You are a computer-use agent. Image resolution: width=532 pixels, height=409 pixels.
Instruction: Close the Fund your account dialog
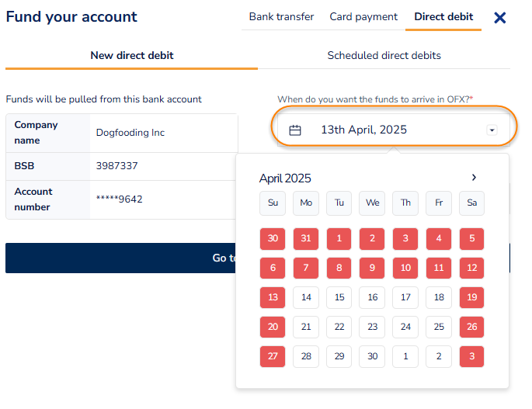click(x=500, y=17)
